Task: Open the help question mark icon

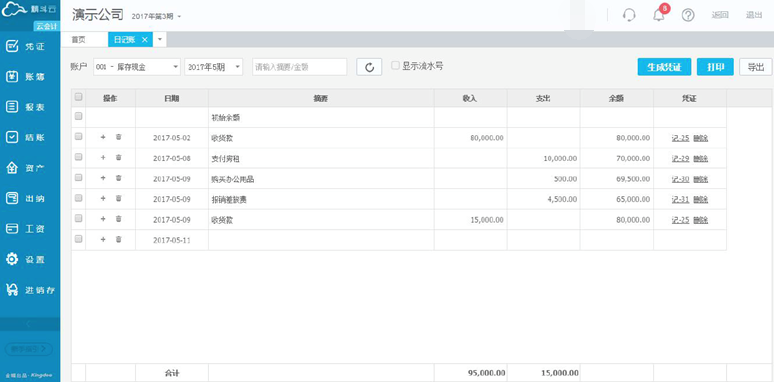Action: 688,15
